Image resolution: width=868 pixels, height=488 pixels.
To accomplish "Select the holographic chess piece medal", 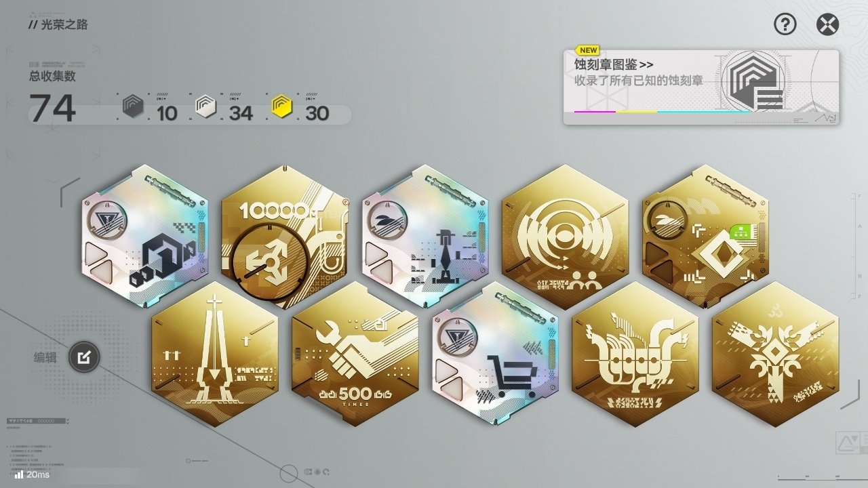I will click(x=425, y=237).
